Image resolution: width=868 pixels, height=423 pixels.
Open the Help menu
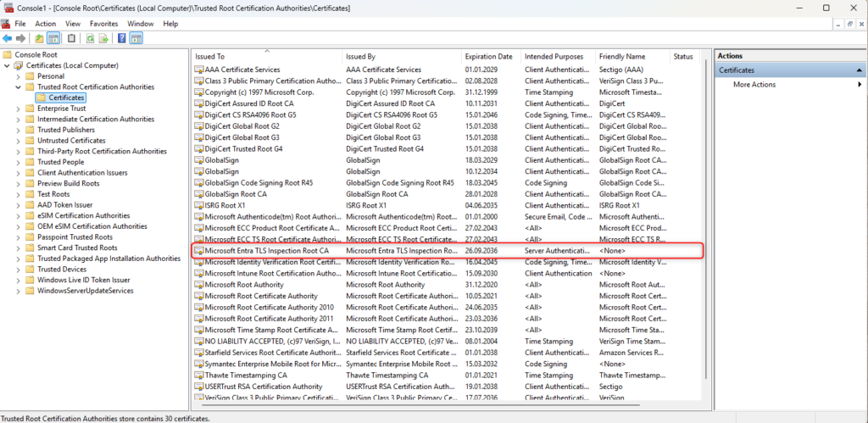click(170, 24)
